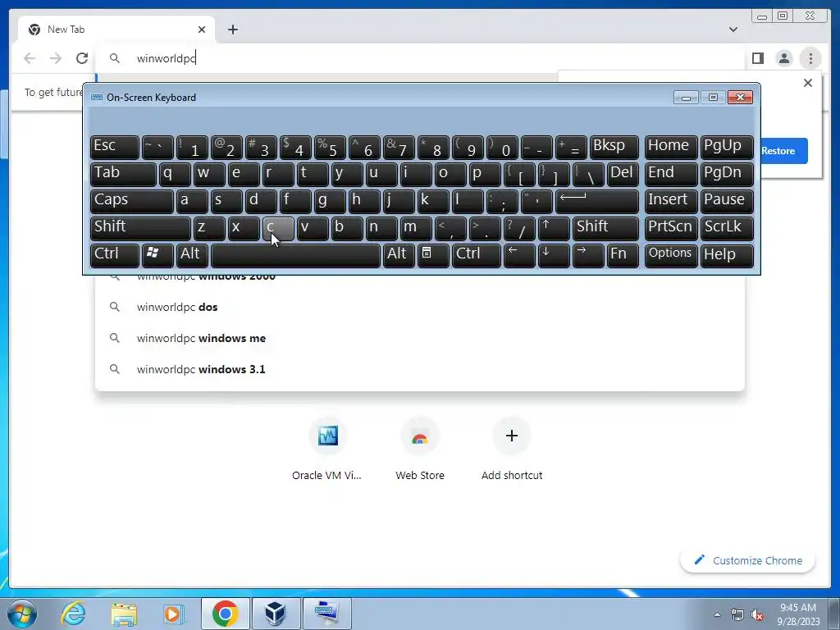Click the PgDn key
840x630 pixels.
[727, 174]
